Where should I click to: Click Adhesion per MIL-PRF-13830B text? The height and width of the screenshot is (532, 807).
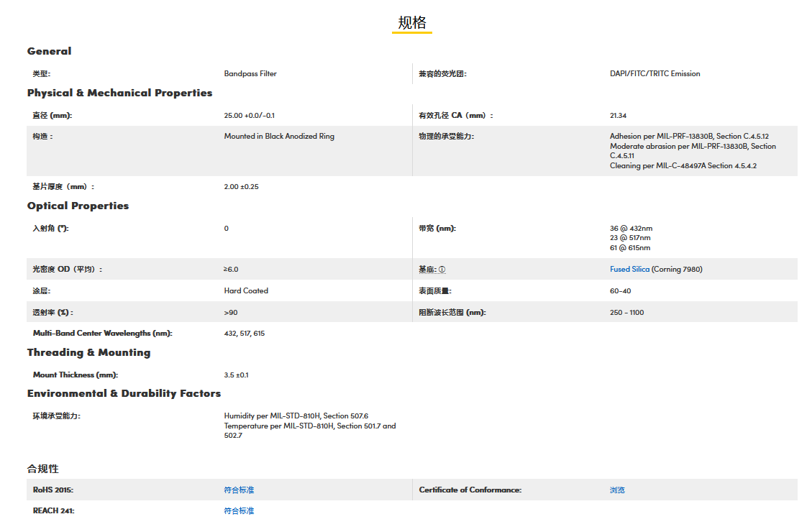point(689,136)
